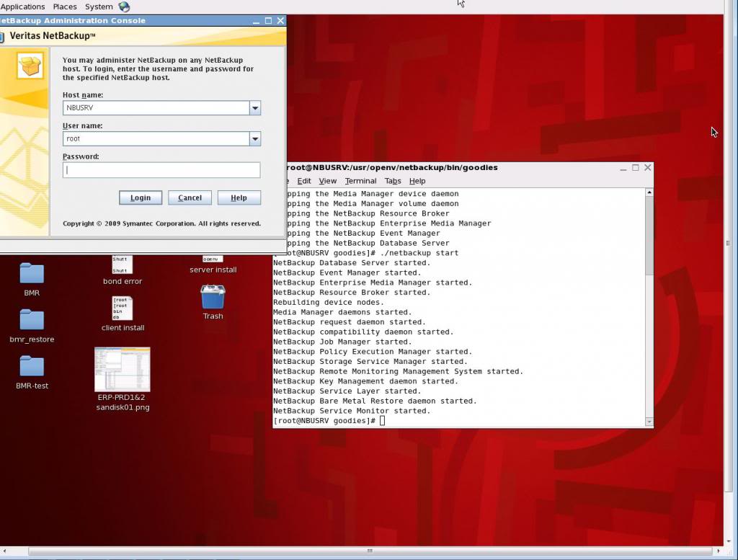Click 'NetBackup Job Manager started.' line
Screen dimensions: 738x560
click(342, 342)
